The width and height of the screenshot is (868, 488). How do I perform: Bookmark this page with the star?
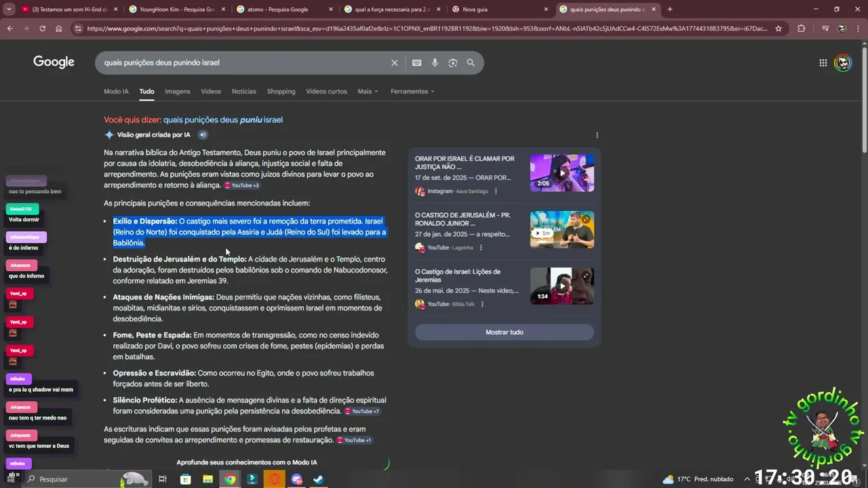point(778,28)
